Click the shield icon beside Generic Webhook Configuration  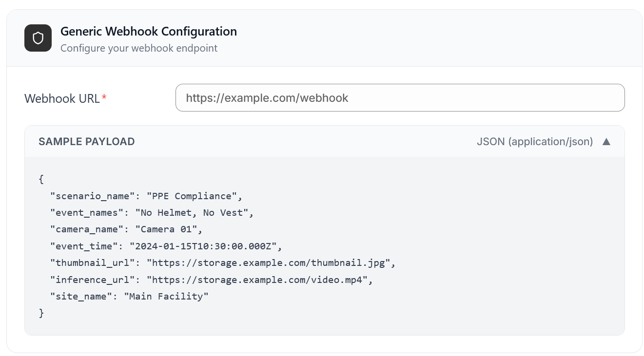click(x=38, y=38)
